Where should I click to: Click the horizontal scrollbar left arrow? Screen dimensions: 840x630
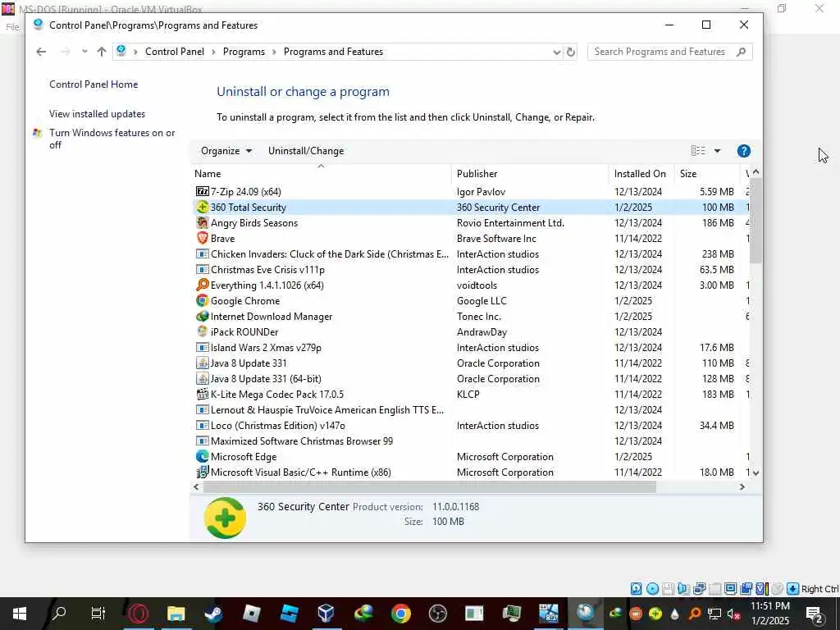[x=196, y=487]
